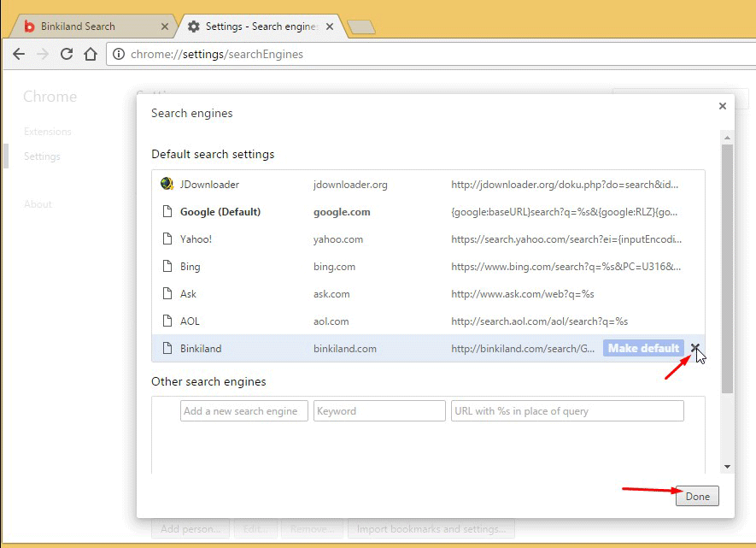Image resolution: width=756 pixels, height=548 pixels.
Task: Click the dimmed Import bookmarks and settings button
Action: [431, 529]
